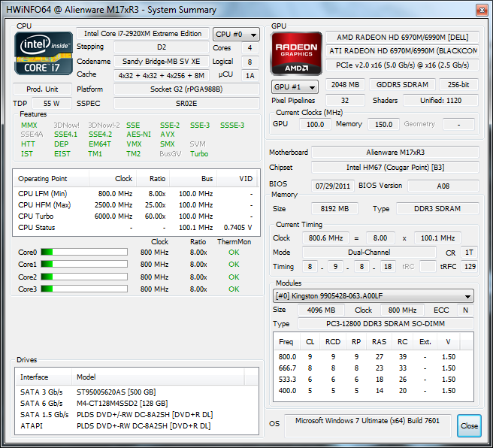The height and width of the screenshot is (448, 493).
Task: Close the HWiNFO64 window with X
Action: 482,10
